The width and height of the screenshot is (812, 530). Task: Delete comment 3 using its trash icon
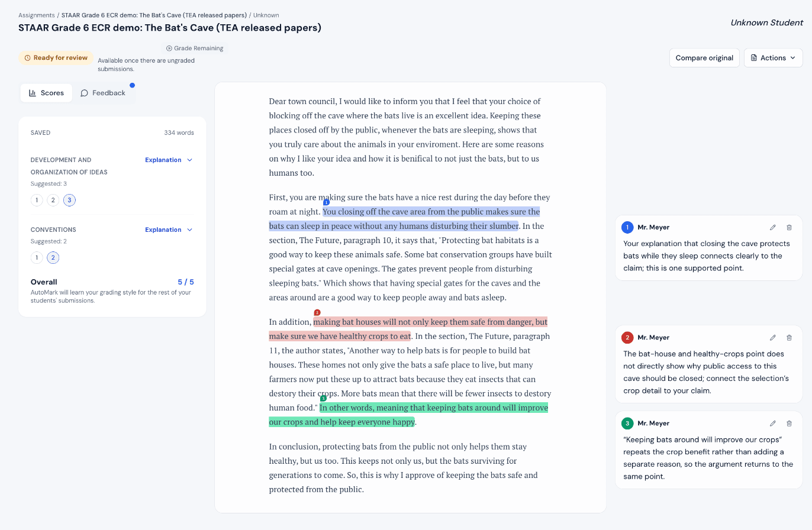789,424
